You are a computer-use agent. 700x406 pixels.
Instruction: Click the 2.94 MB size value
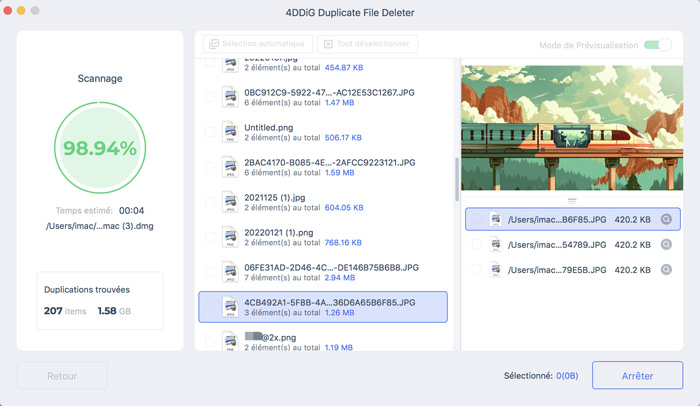point(340,278)
